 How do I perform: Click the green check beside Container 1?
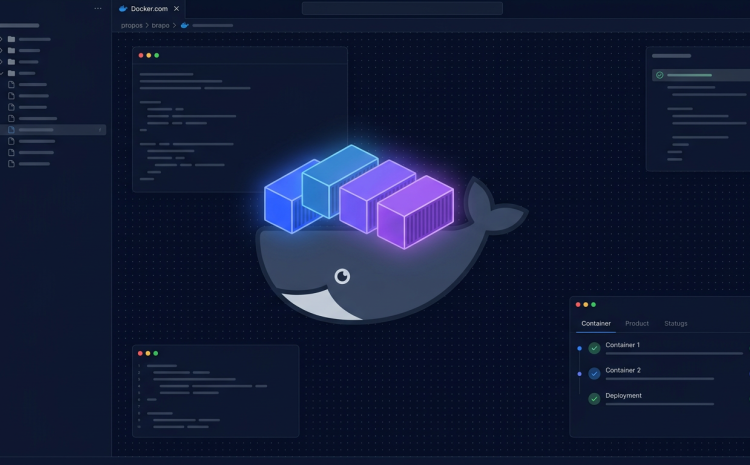pyautogui.click(x=594, y=348)
